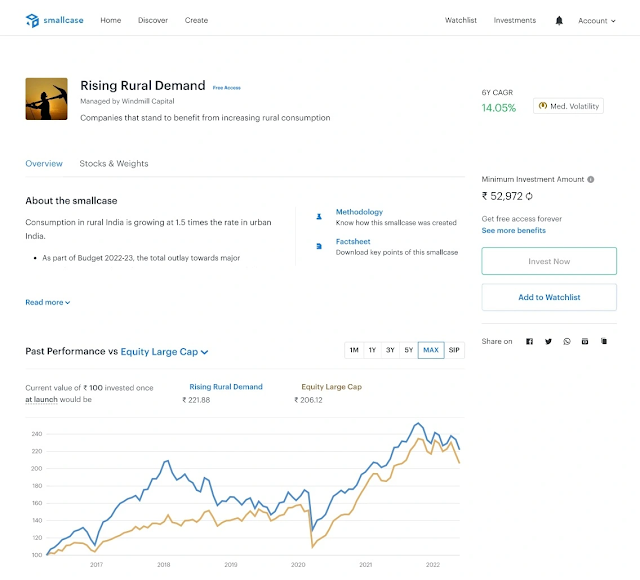Viewport: 640px width, 580px height.
Task: Select the 1M performance range
Action: pos(354,350)
